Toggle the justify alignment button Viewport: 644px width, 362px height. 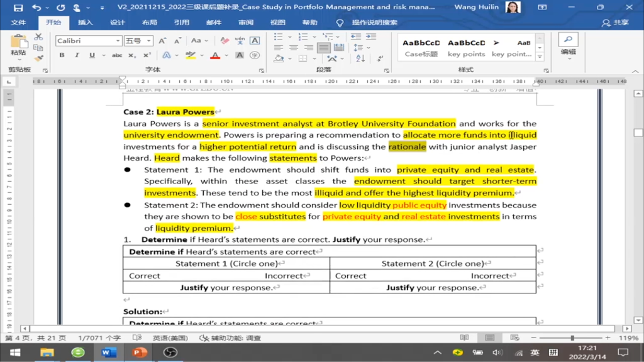324,48
